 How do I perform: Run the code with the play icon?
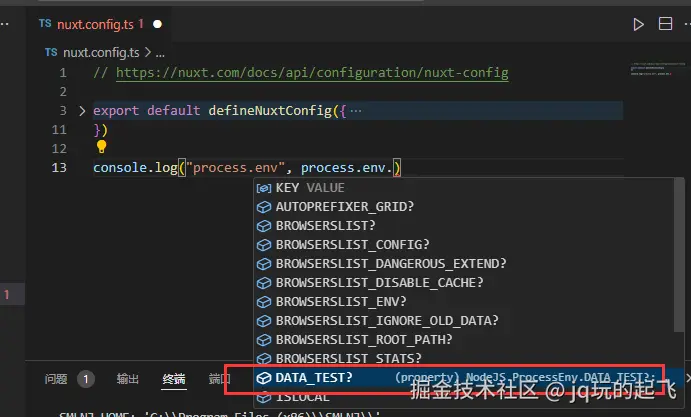coord(638,24)
